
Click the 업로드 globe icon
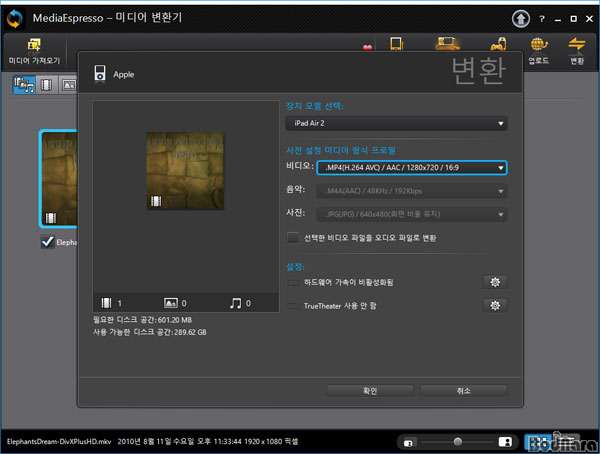click(539, 44)
